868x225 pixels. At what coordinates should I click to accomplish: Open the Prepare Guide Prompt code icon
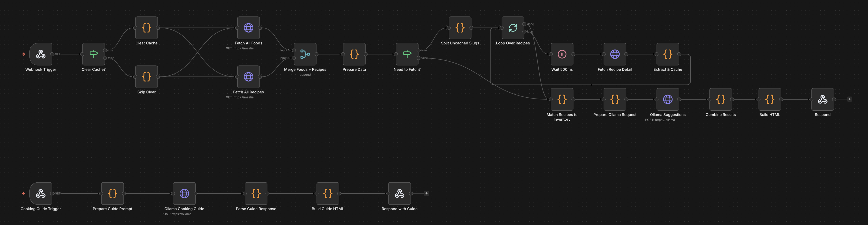112,193
